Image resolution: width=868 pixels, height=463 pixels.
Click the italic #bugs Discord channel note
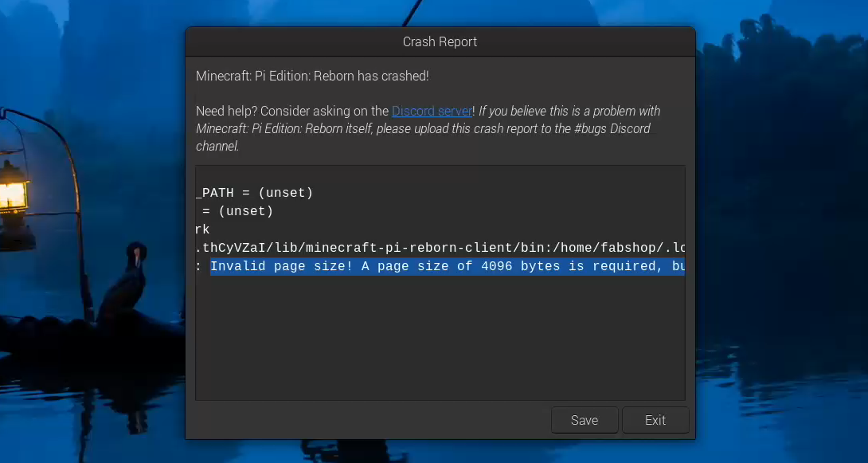428,128
